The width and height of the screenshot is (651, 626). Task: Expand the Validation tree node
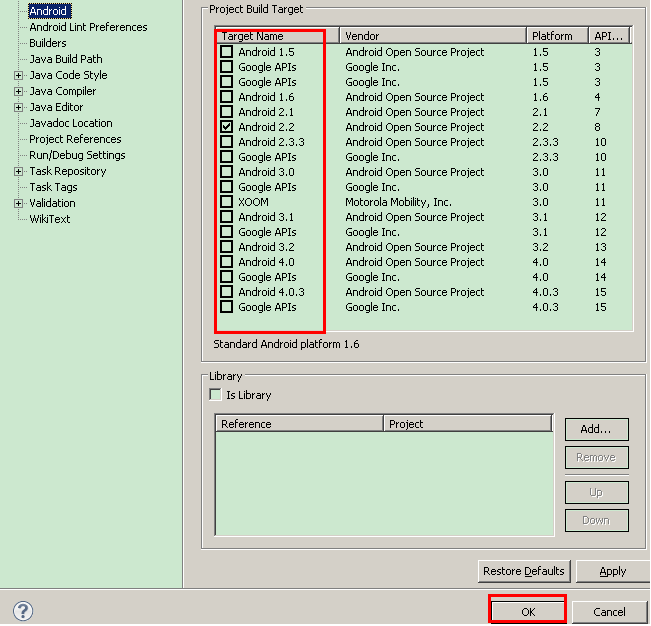(x=18, y=203)
